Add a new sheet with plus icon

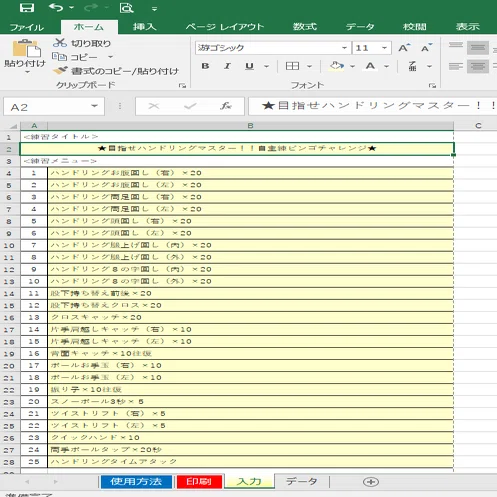[x=371, y=482]
